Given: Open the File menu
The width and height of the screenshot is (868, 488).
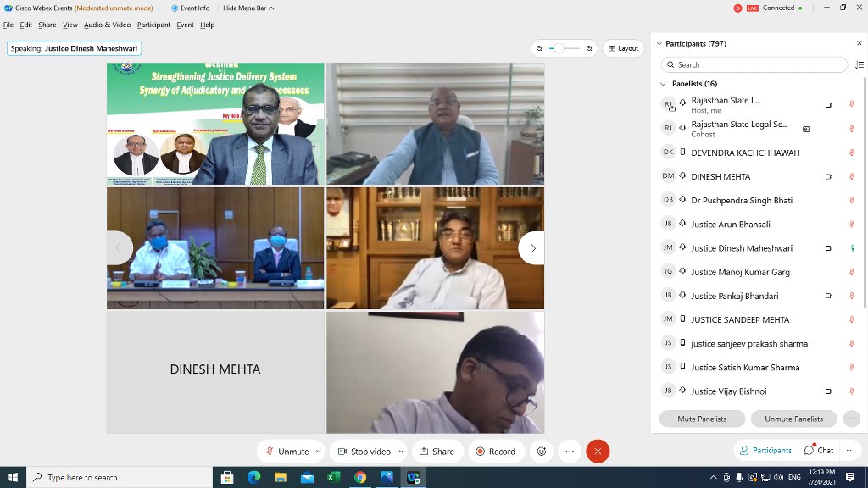Looking at the screenshot, I should [x=8, y=25].
